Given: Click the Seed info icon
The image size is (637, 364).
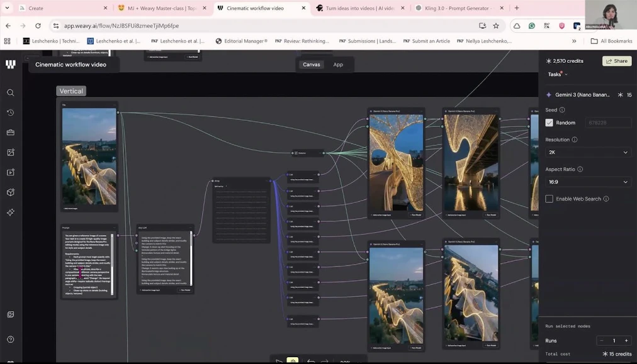Looking at the screenshot, I should tap(562, 110).
